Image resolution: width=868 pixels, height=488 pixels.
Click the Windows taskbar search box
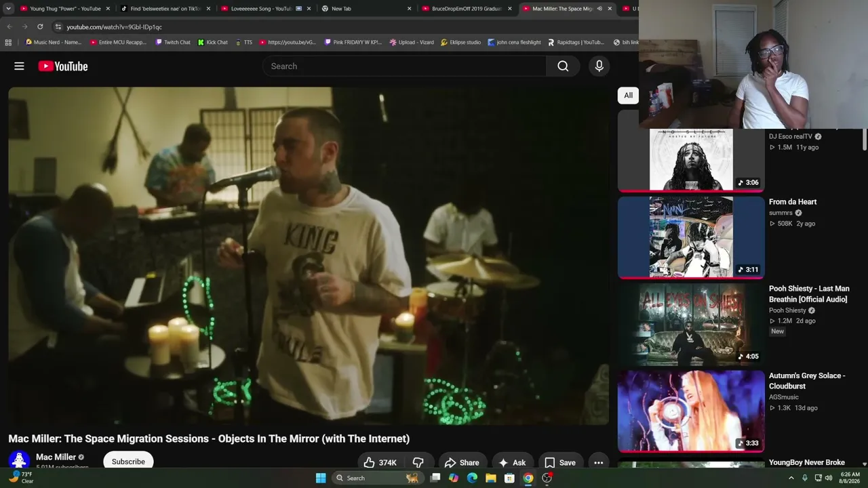pyautogui.click(x=376, y=478)
